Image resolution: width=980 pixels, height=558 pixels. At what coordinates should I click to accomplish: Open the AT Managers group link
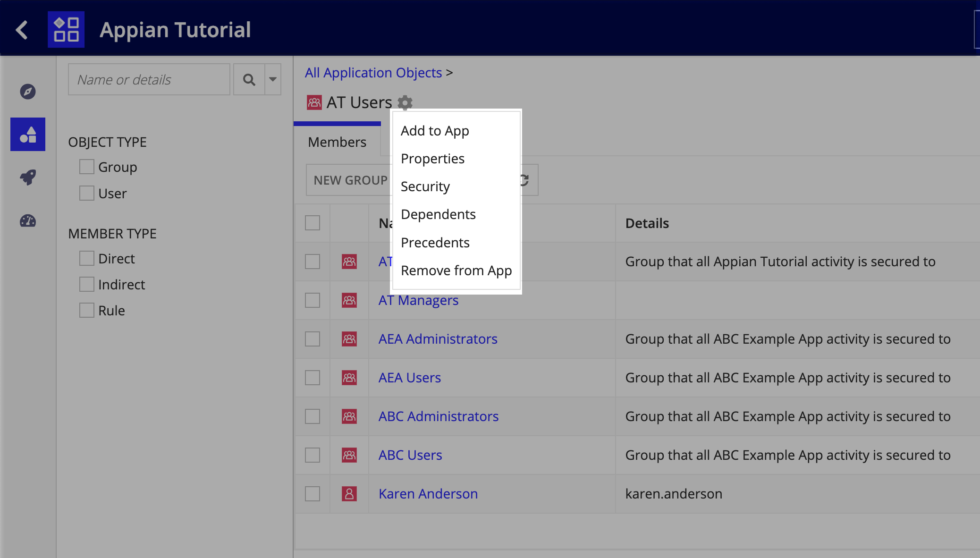coord(418,300)
